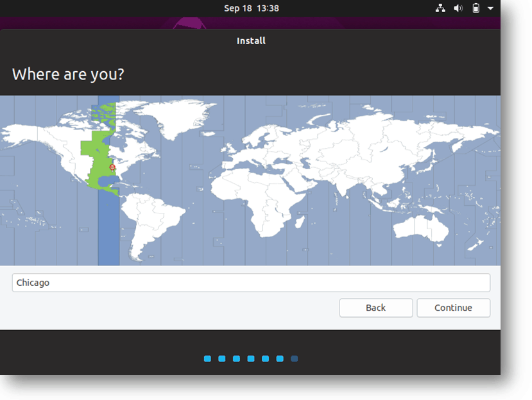Go back with the Back button
Viewport: 532px width, 400px height.
click(376, 308)
